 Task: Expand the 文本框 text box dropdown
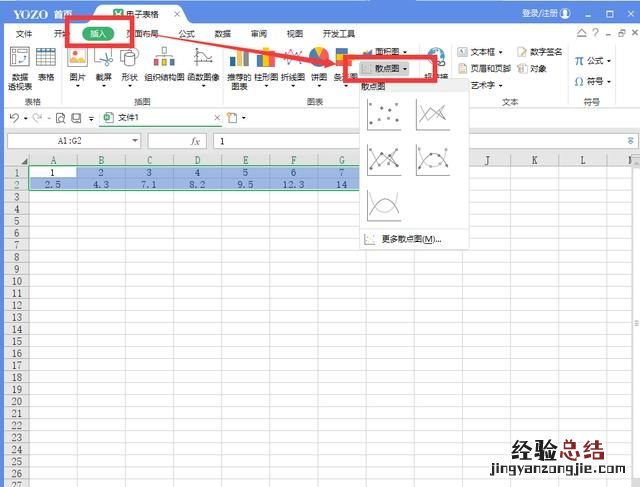502,52
